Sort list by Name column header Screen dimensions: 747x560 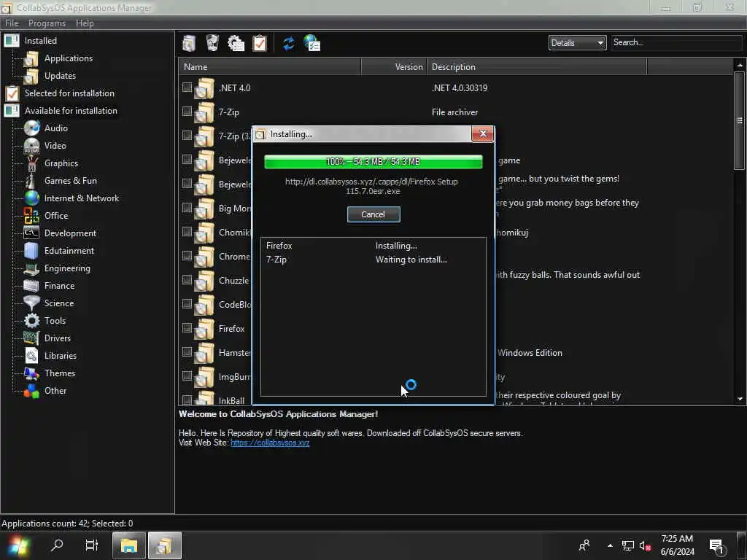pos(270,66)
